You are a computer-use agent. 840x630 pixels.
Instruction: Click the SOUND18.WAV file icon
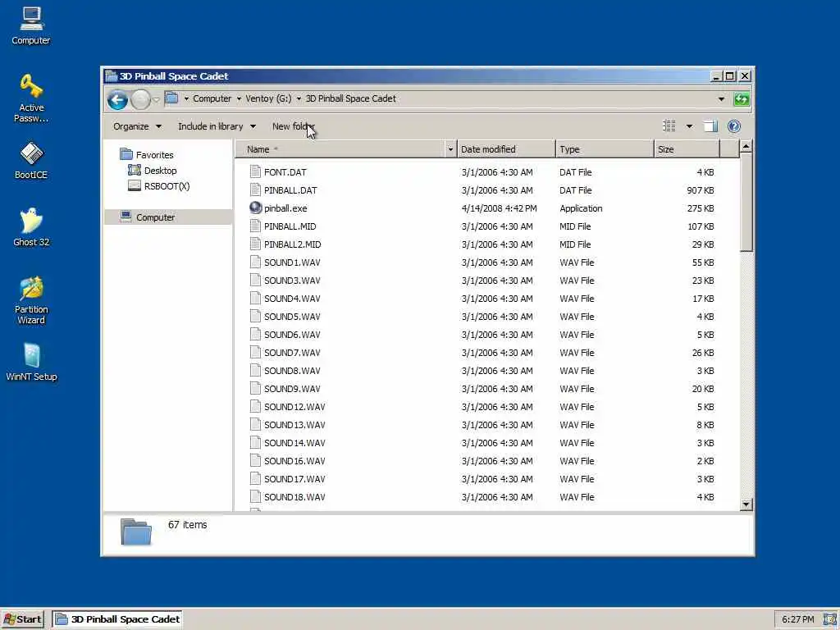click(x=256, y=496)
